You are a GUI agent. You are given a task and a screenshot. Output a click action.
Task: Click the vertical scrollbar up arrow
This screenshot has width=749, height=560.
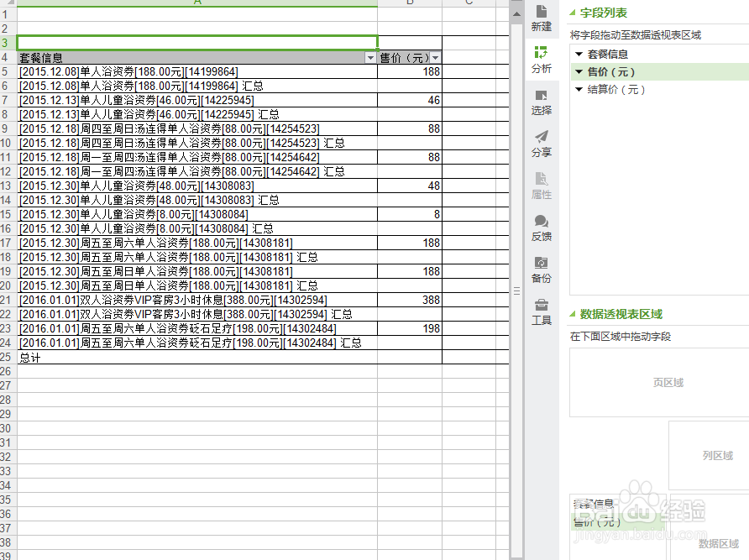516,14
